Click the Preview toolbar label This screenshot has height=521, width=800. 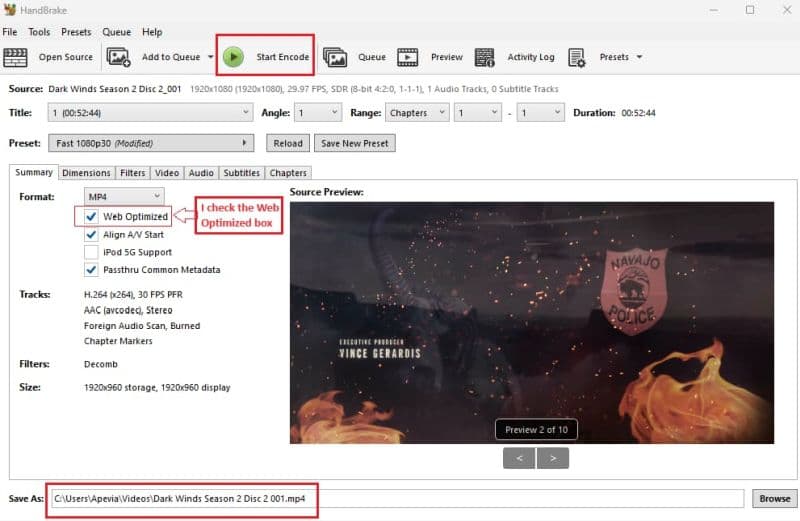click(x=447, y=57)
